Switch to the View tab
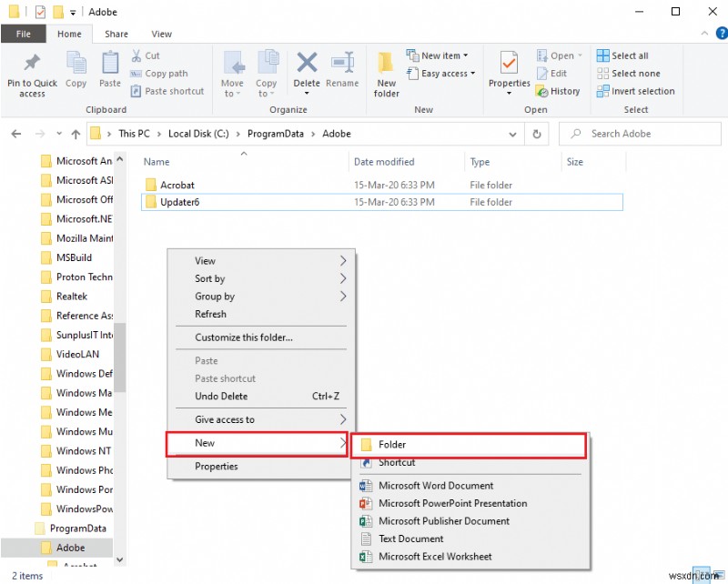 tap(161, 33)
